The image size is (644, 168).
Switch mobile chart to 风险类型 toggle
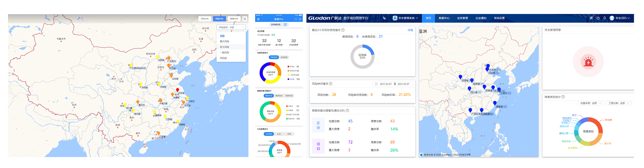tap(284, 57)
